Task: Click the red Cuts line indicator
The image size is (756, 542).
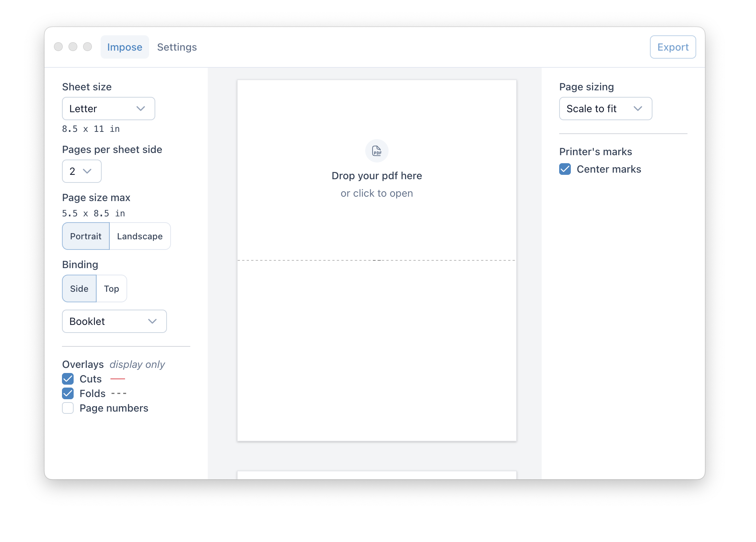Action: [x=117, y=379]
